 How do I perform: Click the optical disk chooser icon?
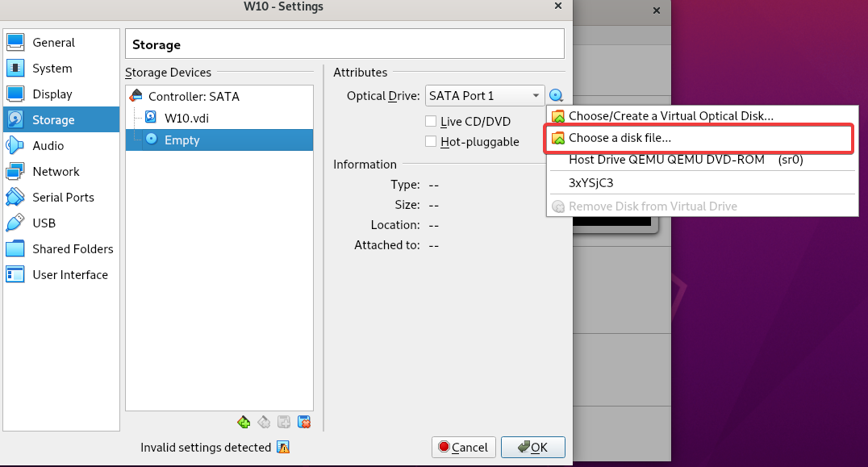coord(557,96)
